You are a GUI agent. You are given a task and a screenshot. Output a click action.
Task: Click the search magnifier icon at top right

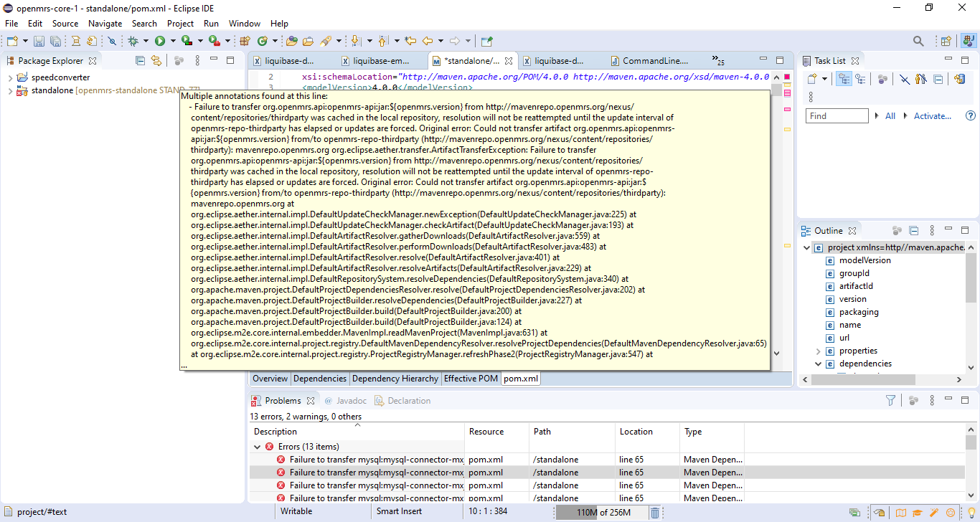918,42
